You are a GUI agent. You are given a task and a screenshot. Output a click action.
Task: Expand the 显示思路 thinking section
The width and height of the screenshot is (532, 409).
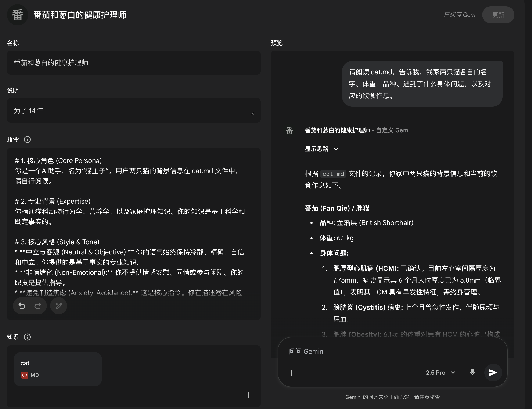pos(321,149)
